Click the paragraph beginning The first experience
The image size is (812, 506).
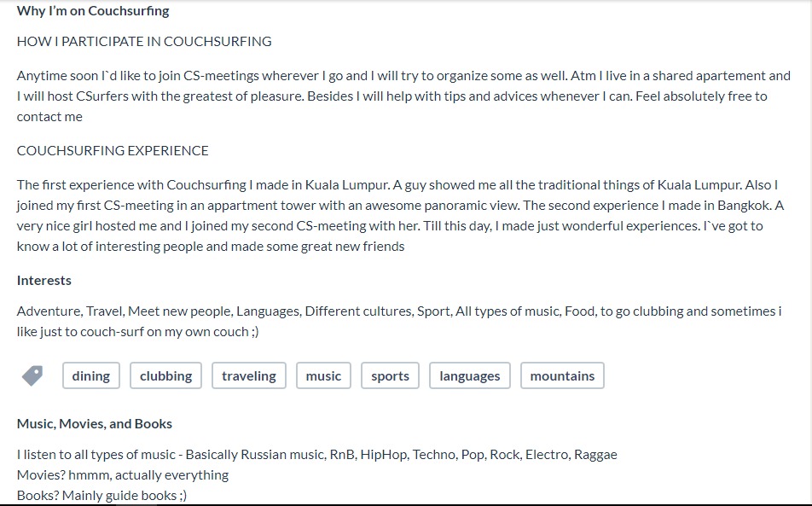[400, 215]
